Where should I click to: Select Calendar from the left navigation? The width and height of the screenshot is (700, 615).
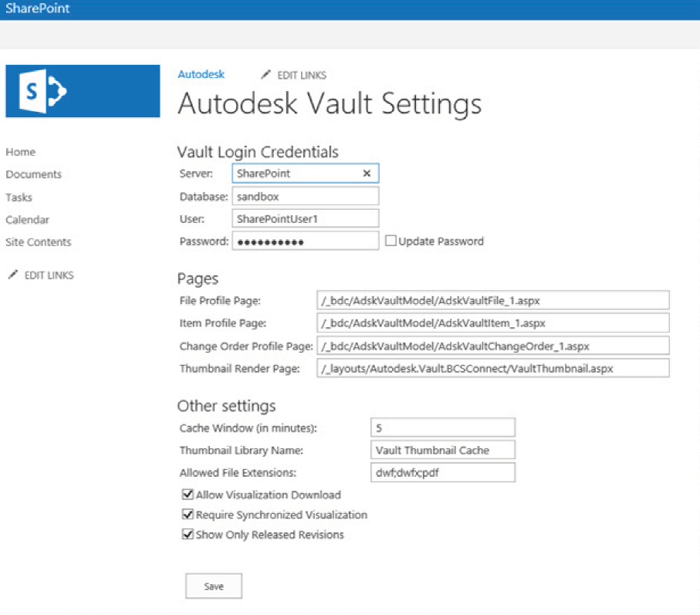click(x=27, y=220)
